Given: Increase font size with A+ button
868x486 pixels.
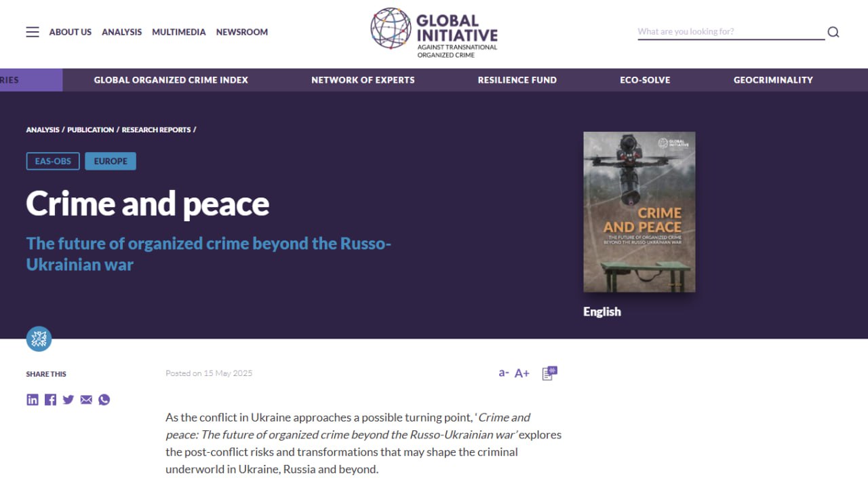Looking at the screenshot, I should pyautogui.click(x=522, y=373).
